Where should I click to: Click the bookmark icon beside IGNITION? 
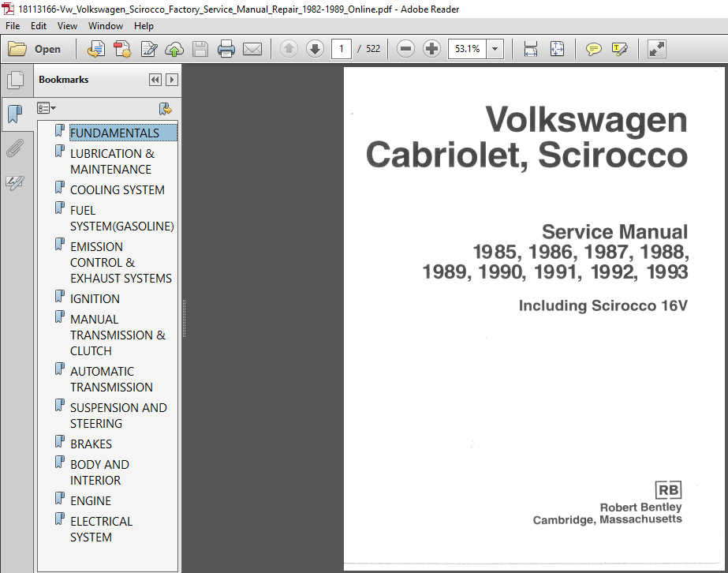[59, 296]
